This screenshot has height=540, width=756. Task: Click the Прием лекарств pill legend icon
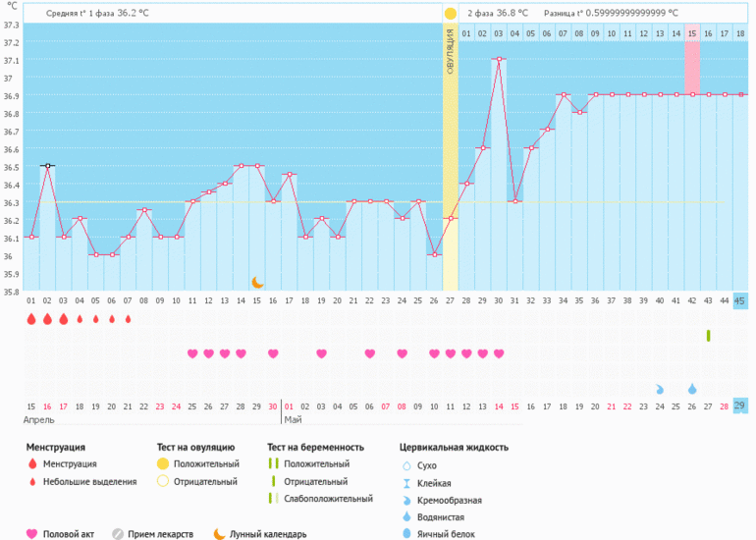click(118, 534)
